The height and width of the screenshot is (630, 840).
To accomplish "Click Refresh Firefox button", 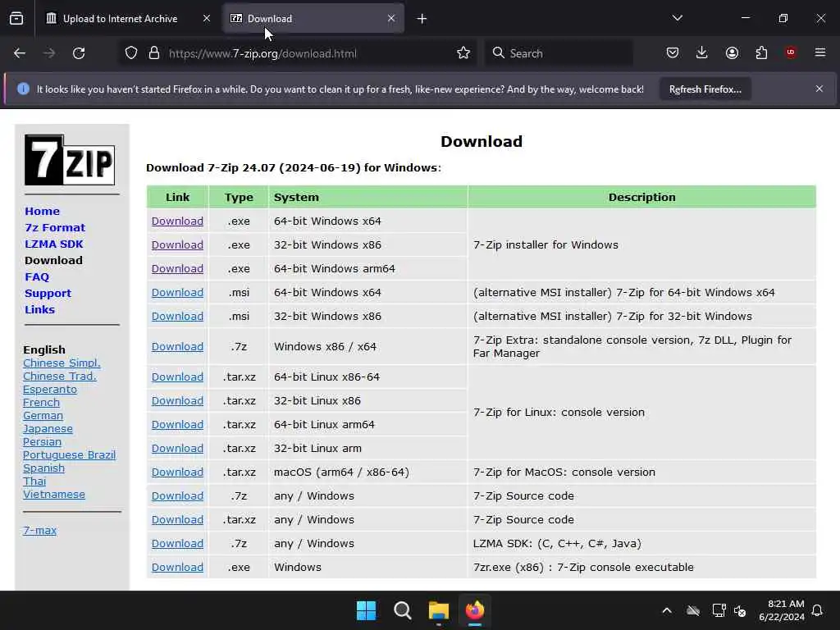I will tap(705, 89).
